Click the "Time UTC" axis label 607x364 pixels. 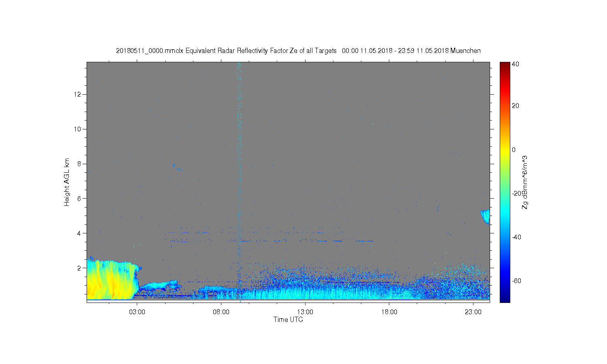pos(288,320)
